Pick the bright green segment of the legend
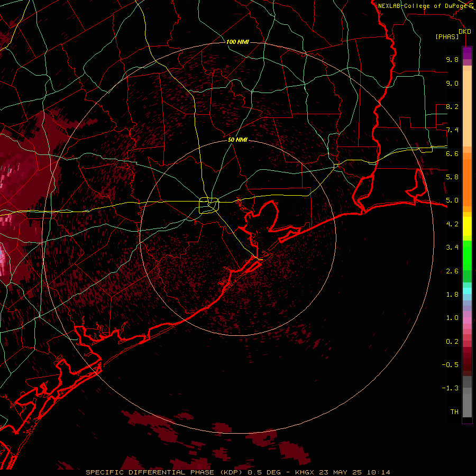Image resolution: width=476 pixels, height=476 pixels. 467,255
